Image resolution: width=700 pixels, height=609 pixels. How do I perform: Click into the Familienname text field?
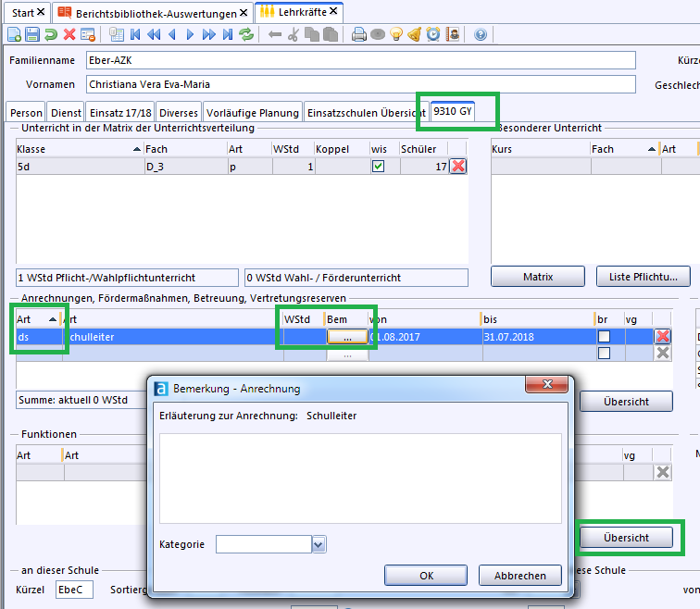click(x=359, y=60)
